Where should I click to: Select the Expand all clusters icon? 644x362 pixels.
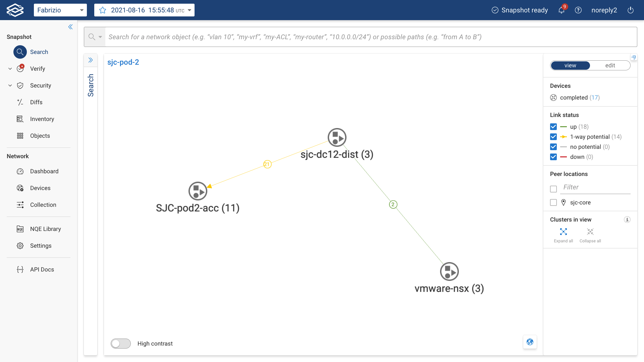click(x=563, y=232)
